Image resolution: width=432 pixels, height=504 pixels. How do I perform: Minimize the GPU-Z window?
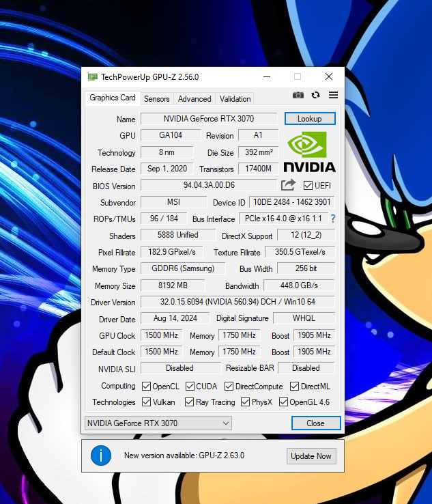coord(267,76)
